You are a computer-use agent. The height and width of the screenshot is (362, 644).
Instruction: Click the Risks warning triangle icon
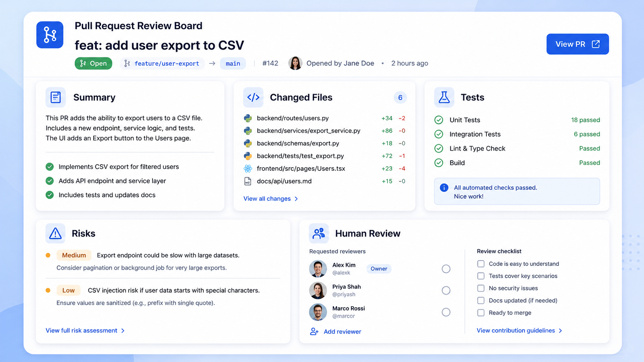coord(55,234)
